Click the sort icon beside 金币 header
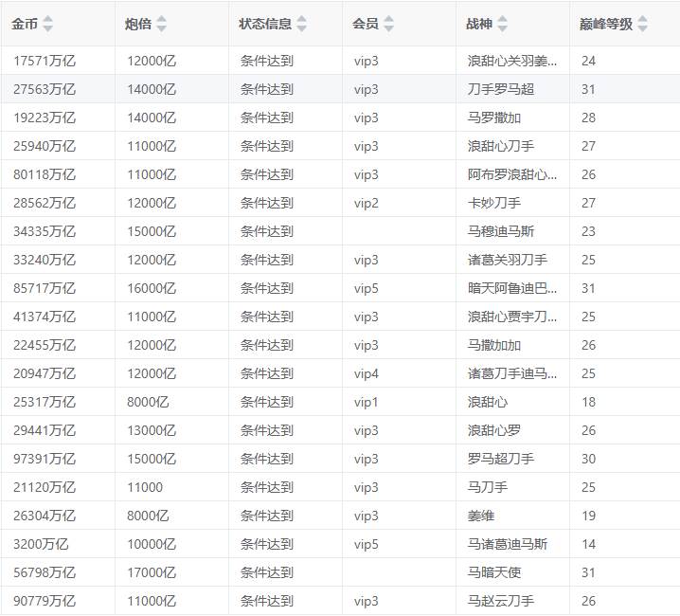This screenshot has height=616, width=680. click(48, 24)
